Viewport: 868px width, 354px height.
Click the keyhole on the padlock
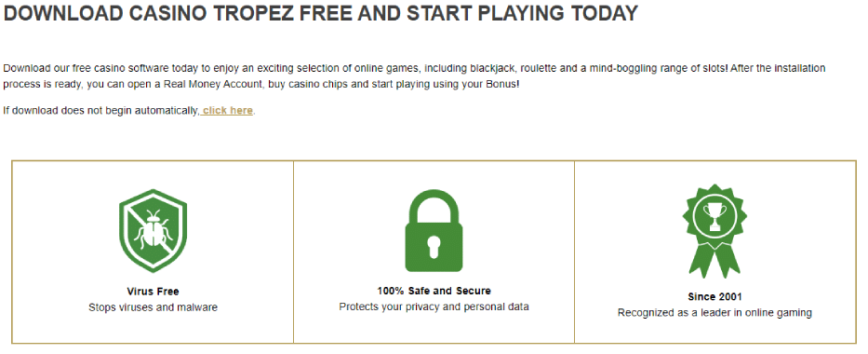(x=434, y=245)
